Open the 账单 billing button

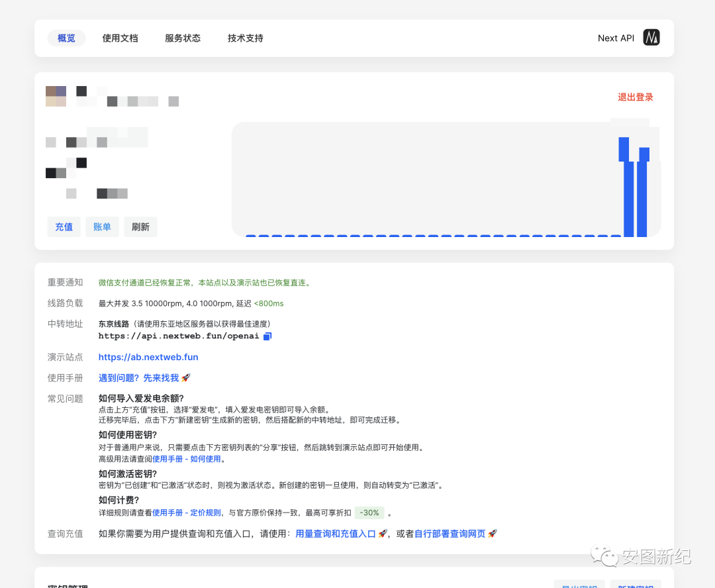[x=102, y=226]
